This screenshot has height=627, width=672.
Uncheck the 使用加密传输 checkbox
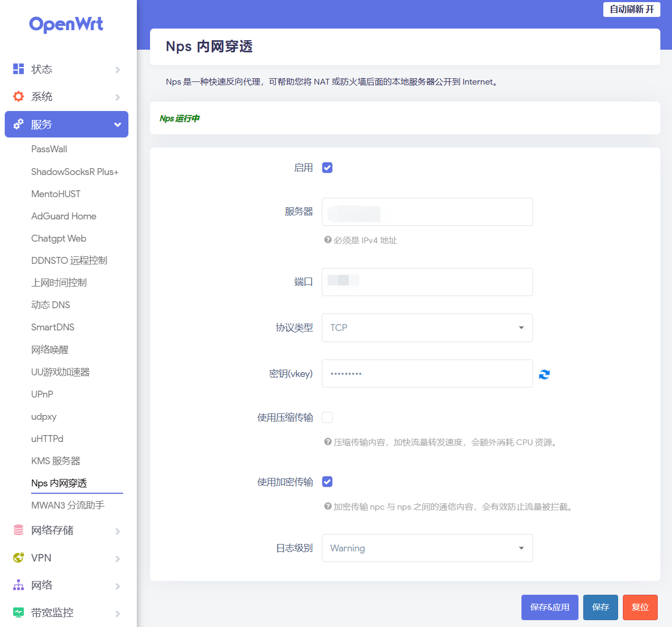328,482
